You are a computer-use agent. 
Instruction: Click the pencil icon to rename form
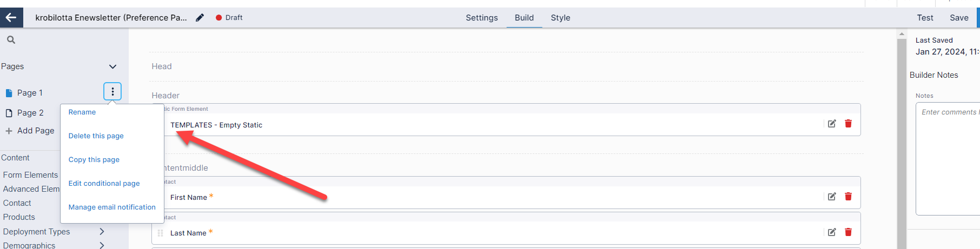point(200,17)
